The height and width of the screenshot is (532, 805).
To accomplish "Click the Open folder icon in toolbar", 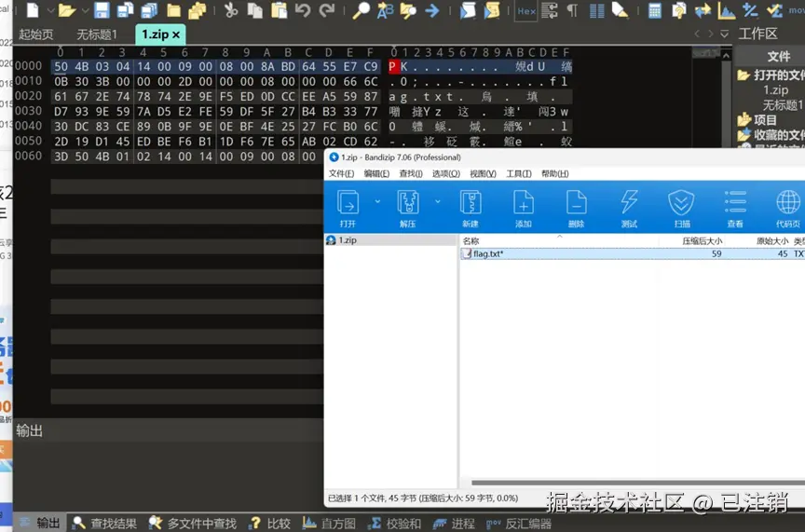I will (67, 9).
